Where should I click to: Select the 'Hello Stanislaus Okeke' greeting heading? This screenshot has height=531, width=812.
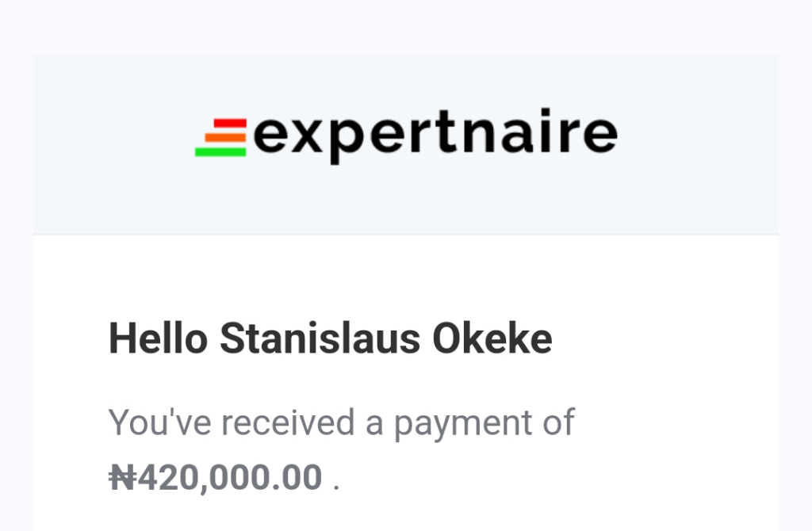point(330,339)
